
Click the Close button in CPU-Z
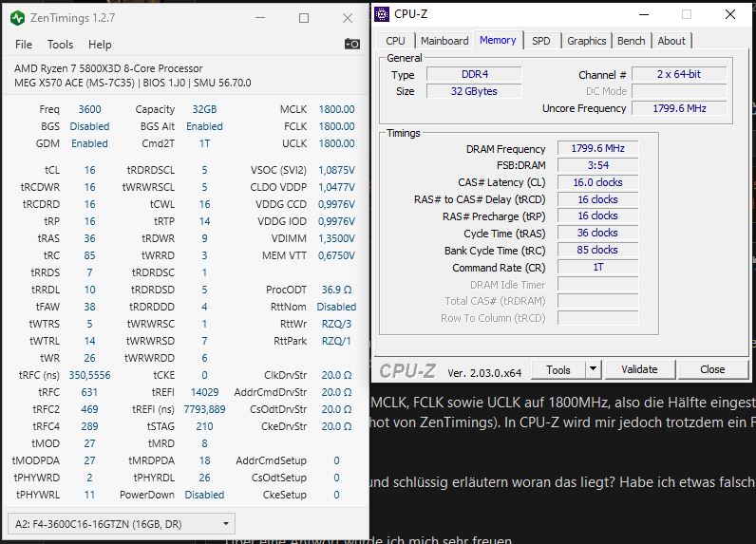pos(712,369)
